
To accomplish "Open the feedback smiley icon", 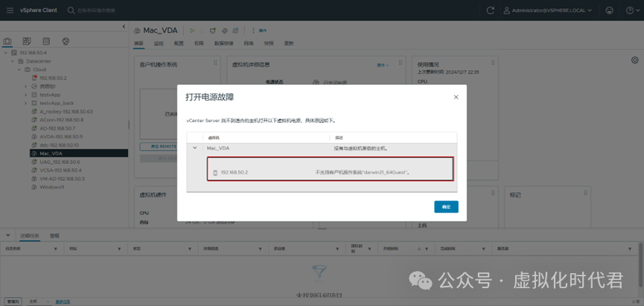I will [x=610, y=10].
